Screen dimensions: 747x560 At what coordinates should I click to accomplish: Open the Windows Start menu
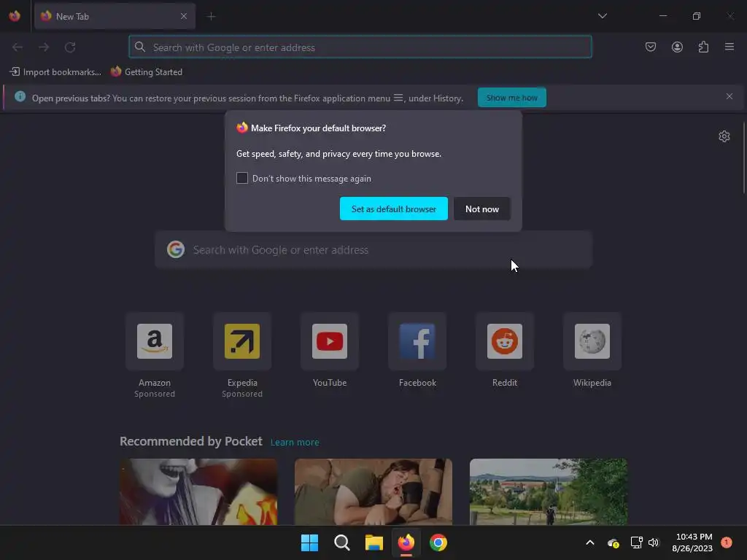(x=309, y=542)
